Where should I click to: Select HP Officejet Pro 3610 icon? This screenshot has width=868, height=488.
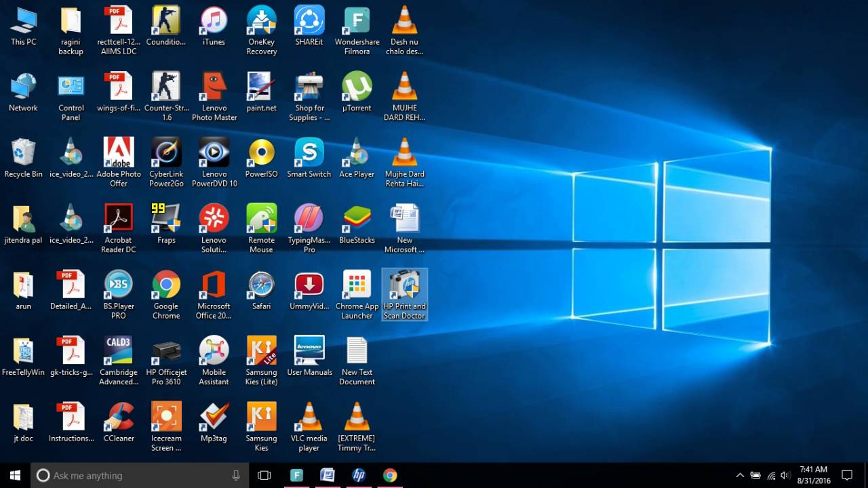(166, 361)
